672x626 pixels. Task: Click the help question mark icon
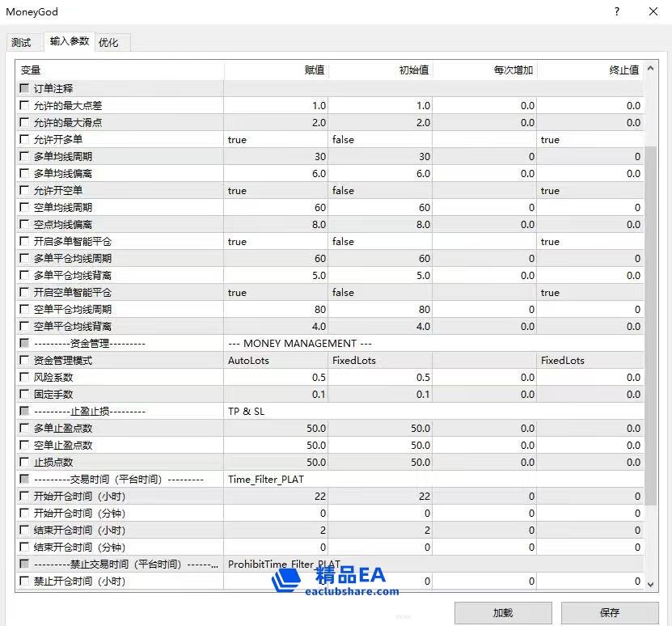(617, 11)
